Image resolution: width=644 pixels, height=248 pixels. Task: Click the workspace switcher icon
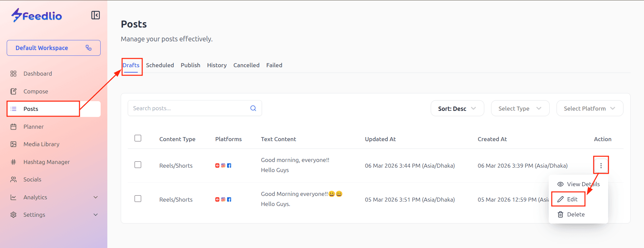pos(89,48)
